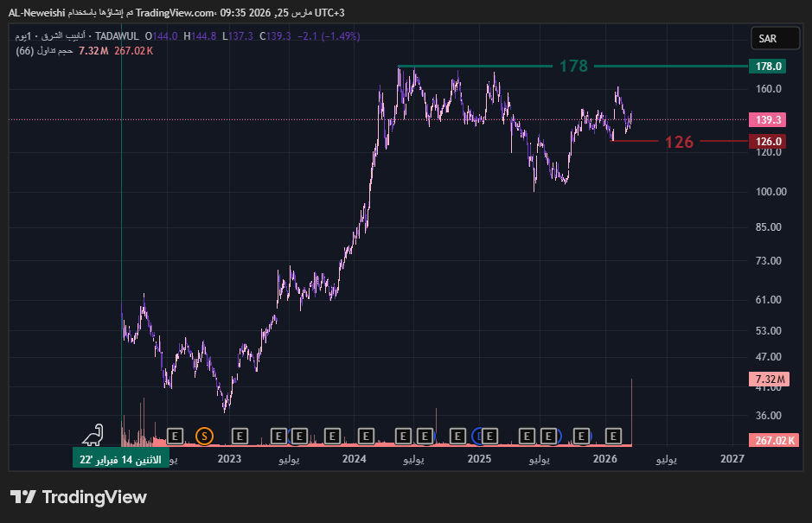812x523 pixels.
Task: Click the open value O144.0
Action: (x=162, y=36)
